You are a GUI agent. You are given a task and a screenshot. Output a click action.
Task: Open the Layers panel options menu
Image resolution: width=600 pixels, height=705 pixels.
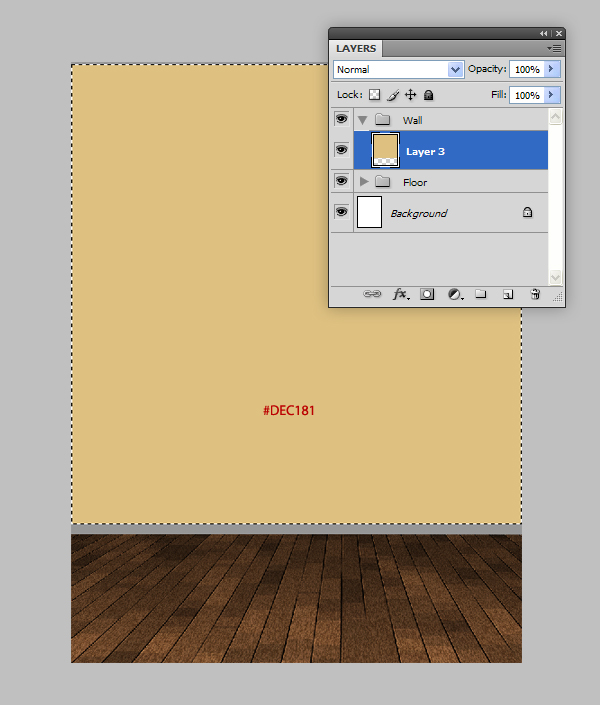point(556,48)
